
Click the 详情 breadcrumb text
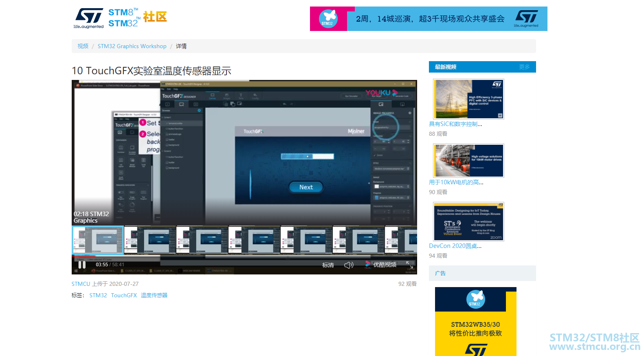click(181, 46)
